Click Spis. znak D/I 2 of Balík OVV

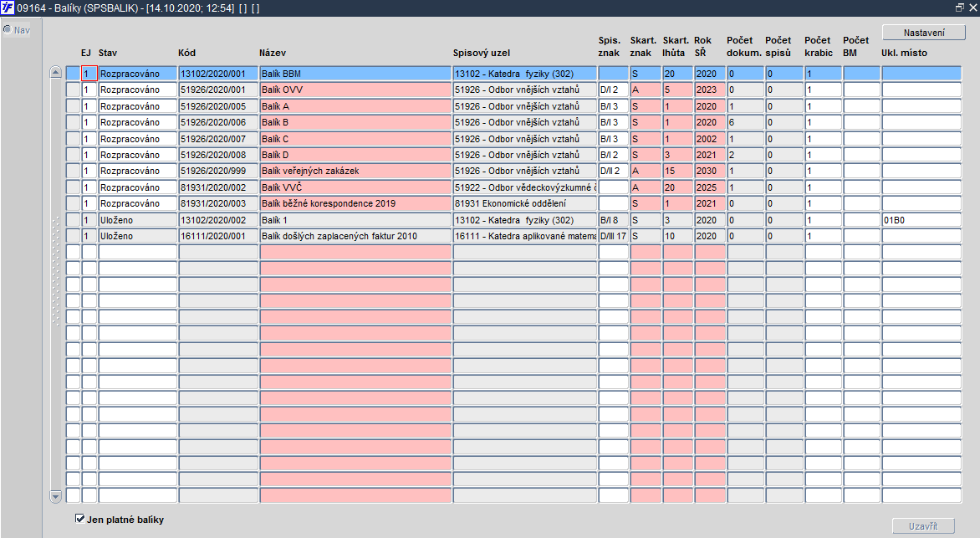click(x=613, y=90)
